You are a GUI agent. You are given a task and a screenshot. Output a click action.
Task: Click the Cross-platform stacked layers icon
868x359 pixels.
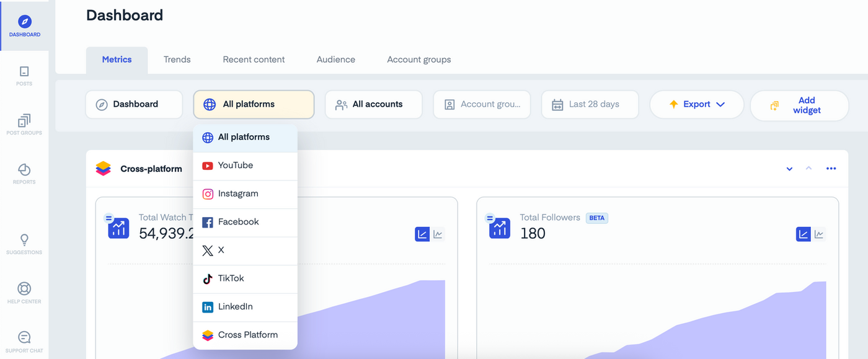pos(104,169)
